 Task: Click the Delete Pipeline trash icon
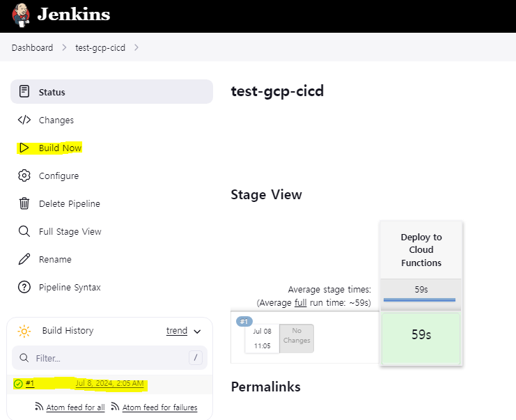(24, 203)
